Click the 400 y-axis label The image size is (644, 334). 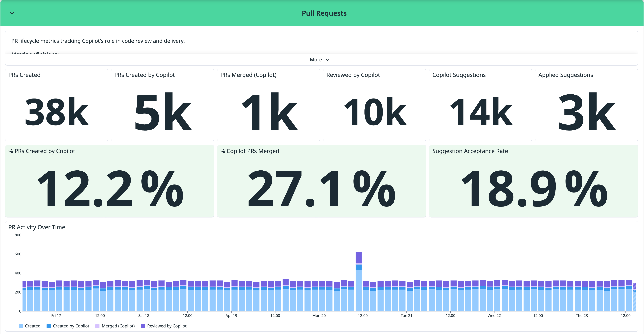click(x=18, y=273)
